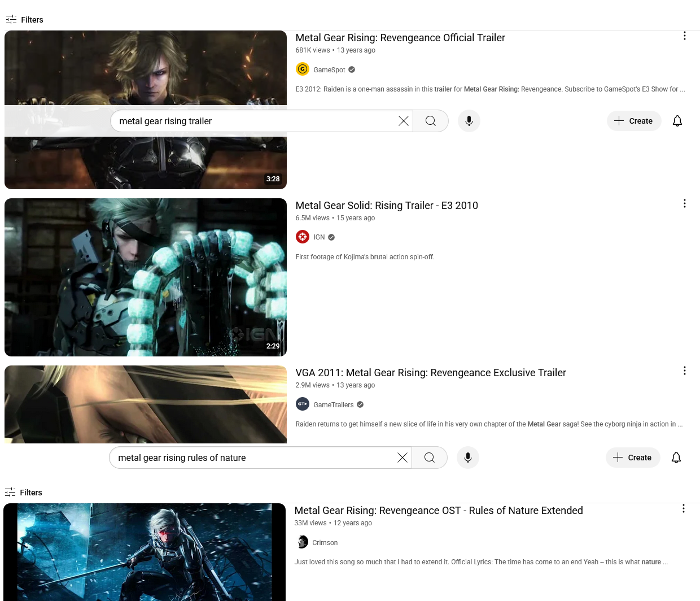The width and height of the screenshot is (700, 601).
Task: Open Filters above the Rules of Nature results
Action: pos(23,493)
